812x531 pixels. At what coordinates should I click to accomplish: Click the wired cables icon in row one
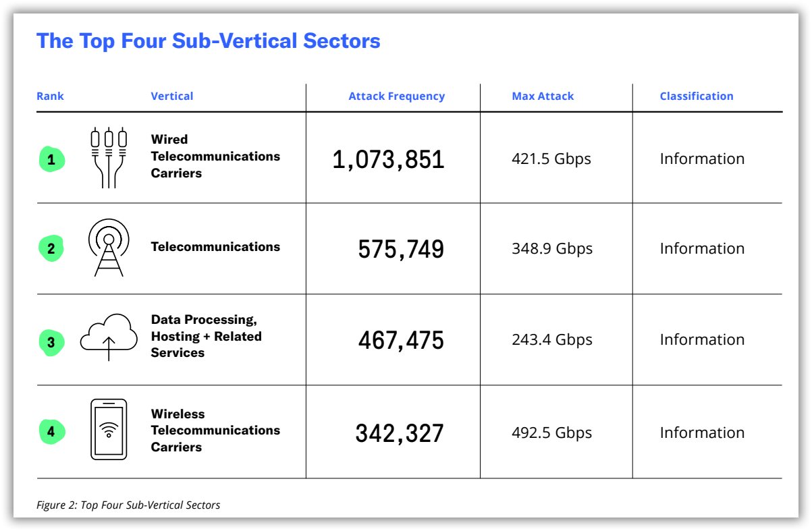click(109, 159)
